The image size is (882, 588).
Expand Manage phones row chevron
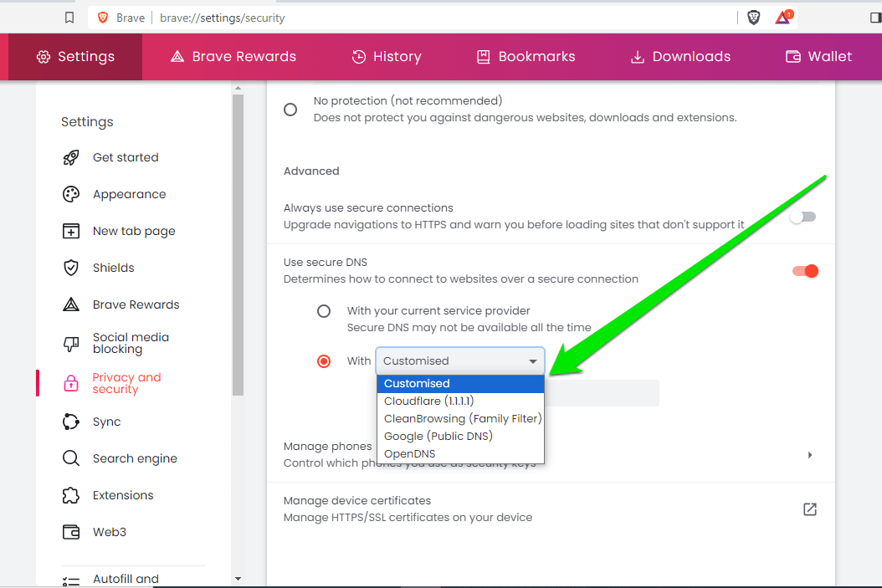point(810,455)
